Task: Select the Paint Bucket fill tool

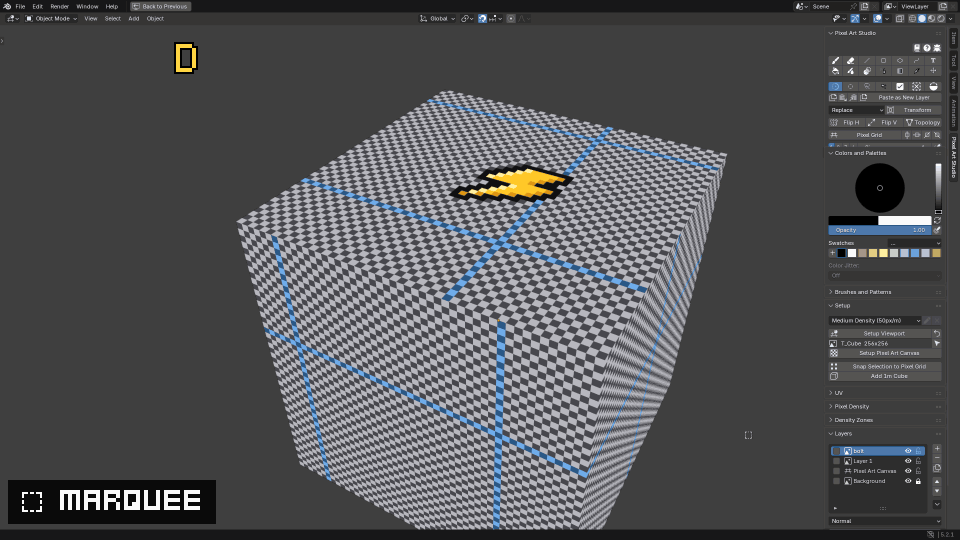Action: 836,71
